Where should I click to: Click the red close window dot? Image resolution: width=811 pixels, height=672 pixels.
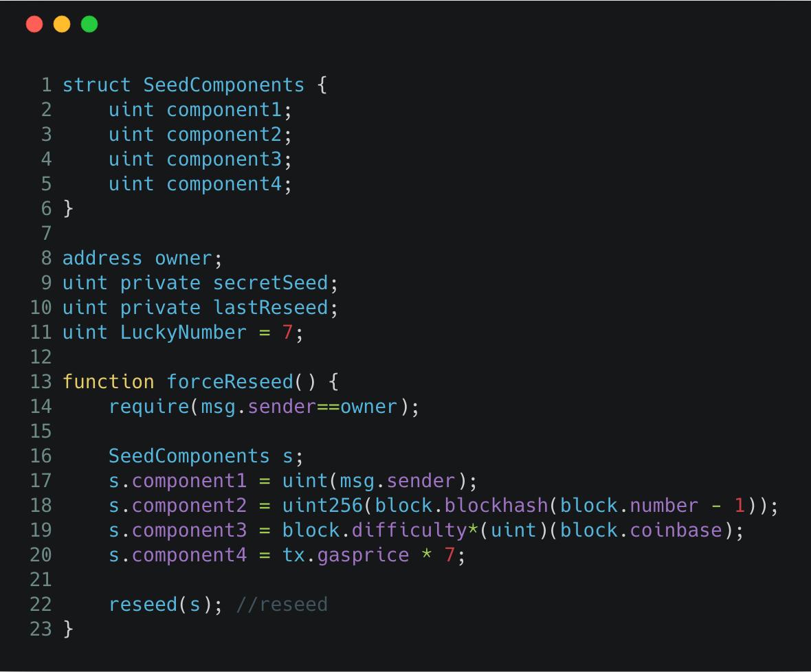[x=34, y=25]
